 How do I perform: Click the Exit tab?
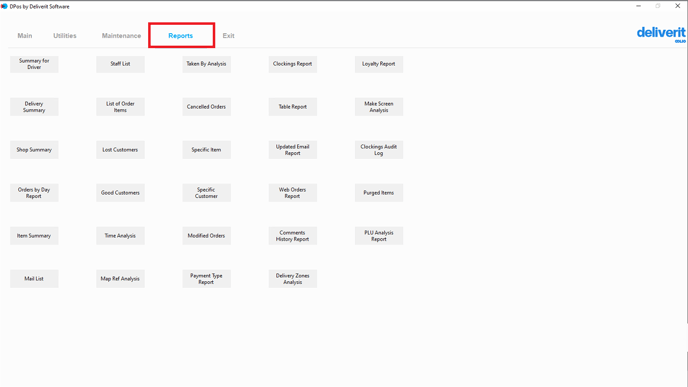coord(228,36)
